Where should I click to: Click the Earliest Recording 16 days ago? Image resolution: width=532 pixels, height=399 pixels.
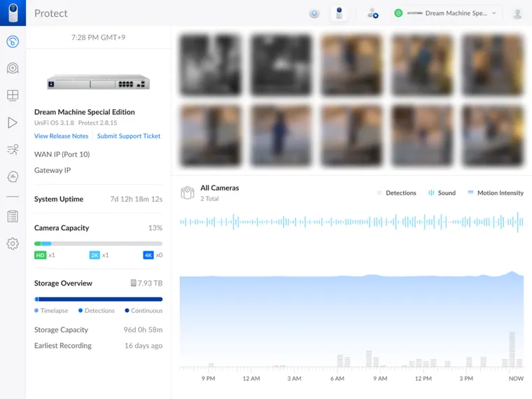tap(143, 346)
